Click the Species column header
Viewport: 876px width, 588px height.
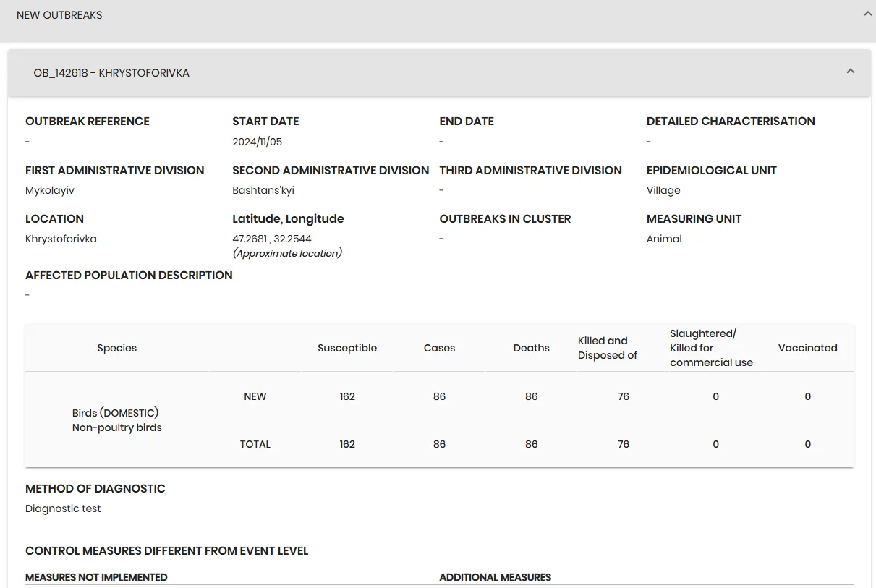[117, 348]
